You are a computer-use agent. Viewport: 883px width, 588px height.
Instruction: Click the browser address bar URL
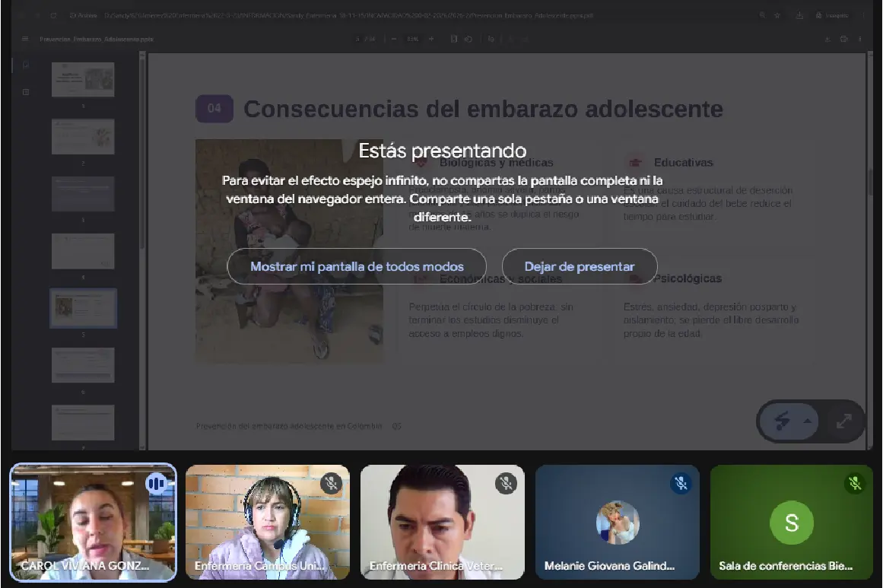tap(348, 16)
